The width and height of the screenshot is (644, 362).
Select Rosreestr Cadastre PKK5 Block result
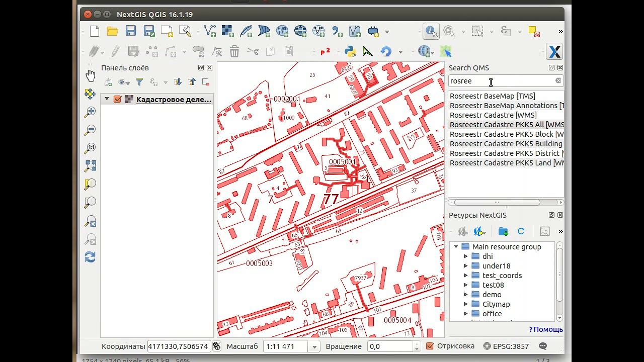coord(506,134)
